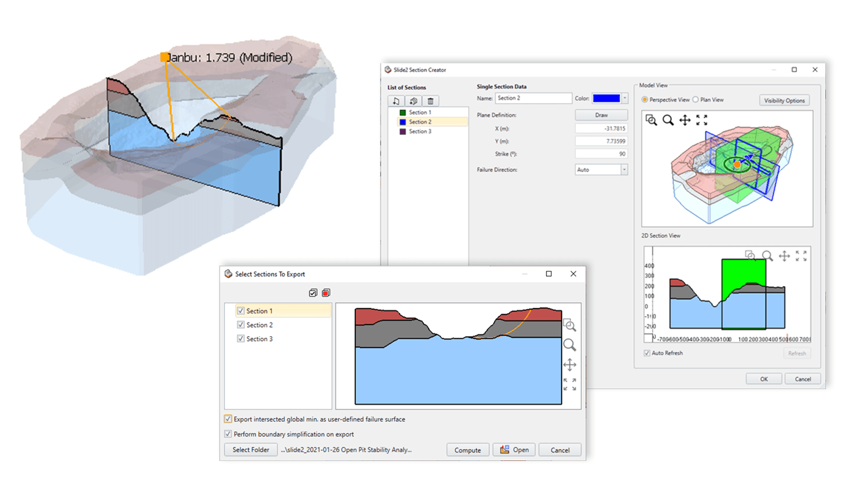The height and width of the screenshot is (488, 868).
Task: Activate pan tool in Model View
Action: coord(685,120)
